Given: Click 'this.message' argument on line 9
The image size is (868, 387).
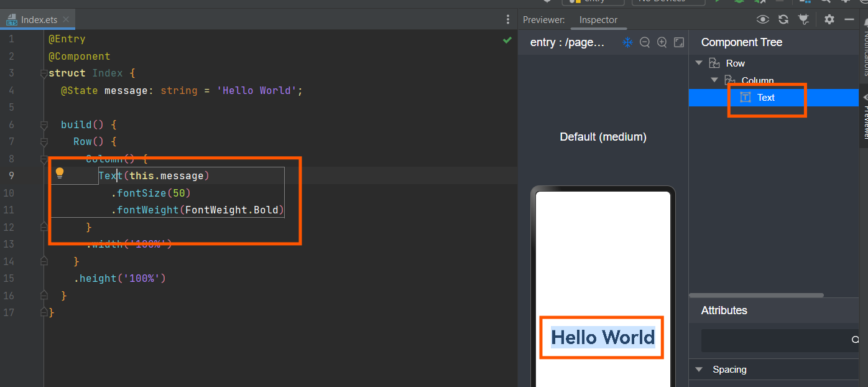Looking at the screenshot, I should tap(166, 175).
